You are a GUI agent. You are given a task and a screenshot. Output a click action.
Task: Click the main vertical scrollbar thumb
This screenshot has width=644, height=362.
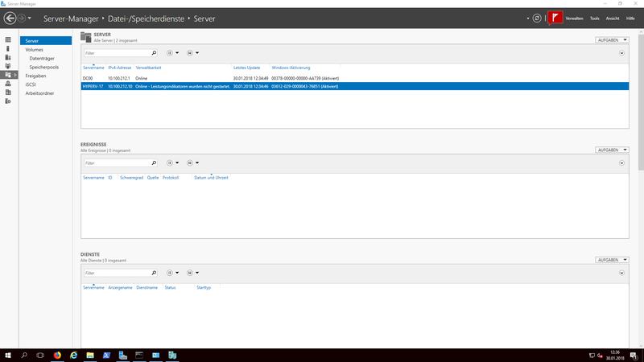641,101
